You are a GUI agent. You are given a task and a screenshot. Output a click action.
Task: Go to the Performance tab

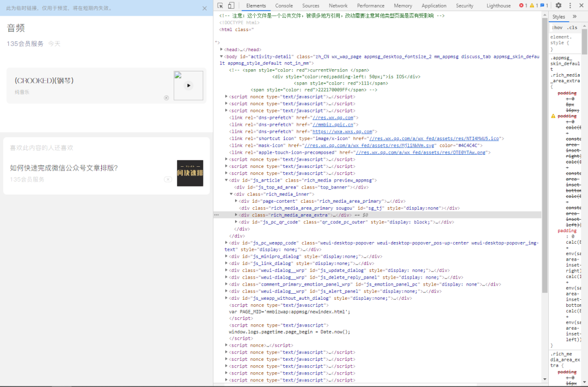click(x=371, y=5)
